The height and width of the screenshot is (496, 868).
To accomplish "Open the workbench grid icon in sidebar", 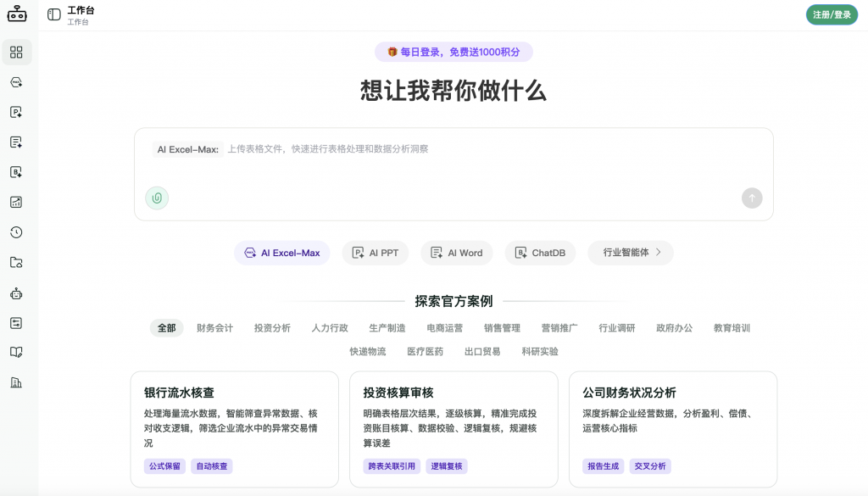I will [x=17, y=52].
